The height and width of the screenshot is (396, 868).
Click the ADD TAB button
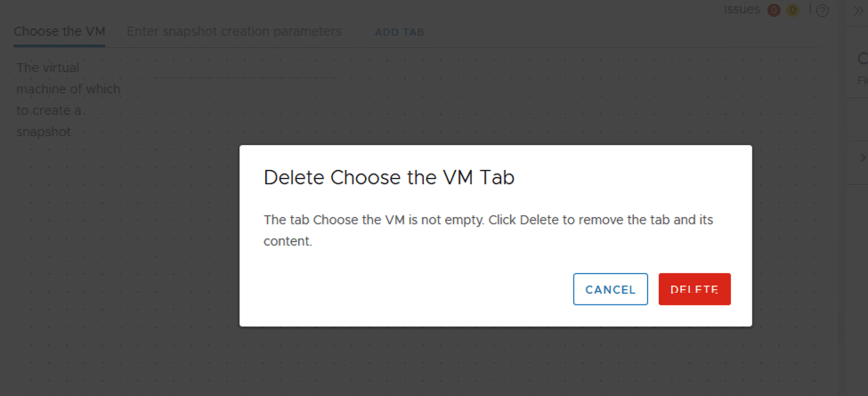coord(399,32)
